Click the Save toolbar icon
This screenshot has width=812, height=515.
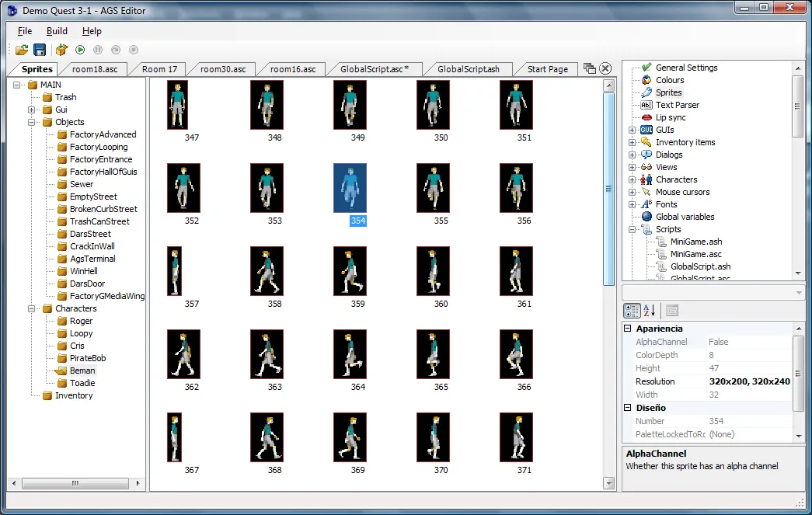click(39, 48)
